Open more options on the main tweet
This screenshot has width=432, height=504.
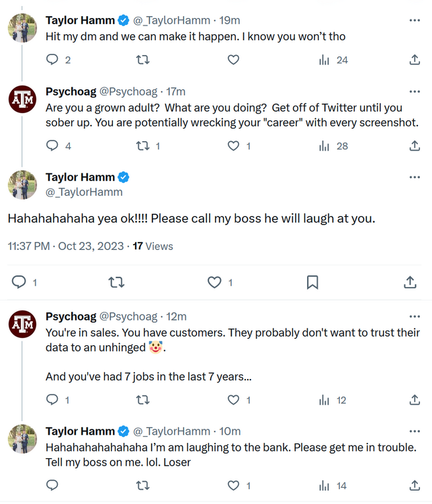(415, 177)
